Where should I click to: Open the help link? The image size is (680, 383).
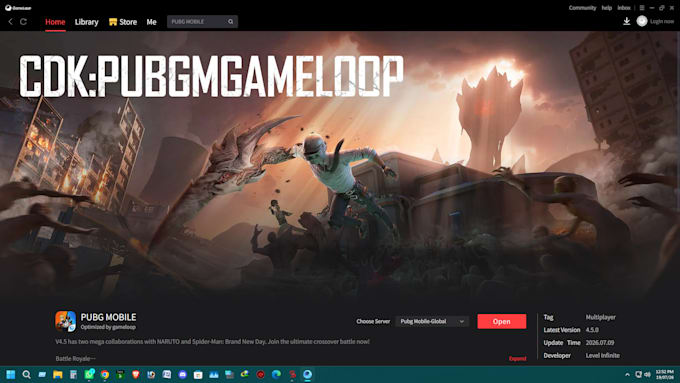pos(607,8)
